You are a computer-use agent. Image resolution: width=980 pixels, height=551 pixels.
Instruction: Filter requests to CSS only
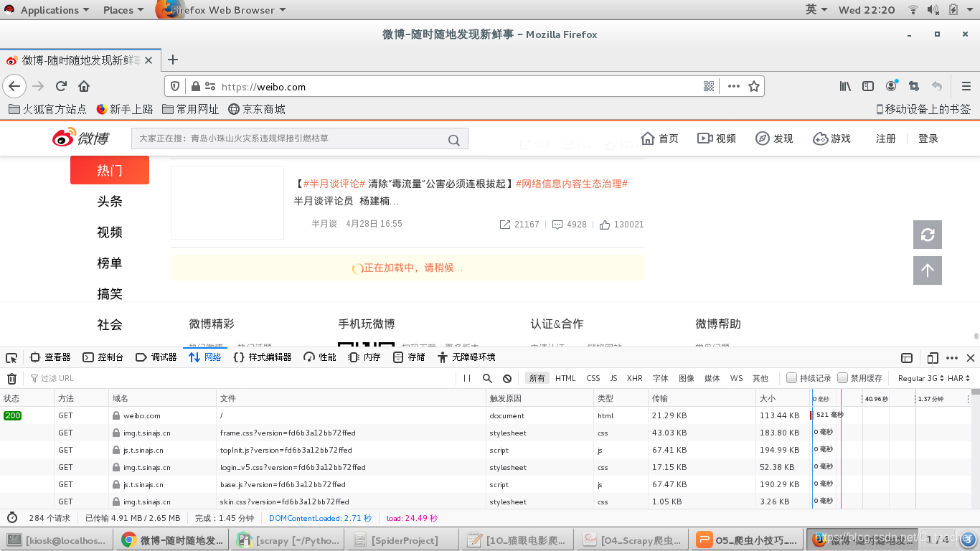593,378
